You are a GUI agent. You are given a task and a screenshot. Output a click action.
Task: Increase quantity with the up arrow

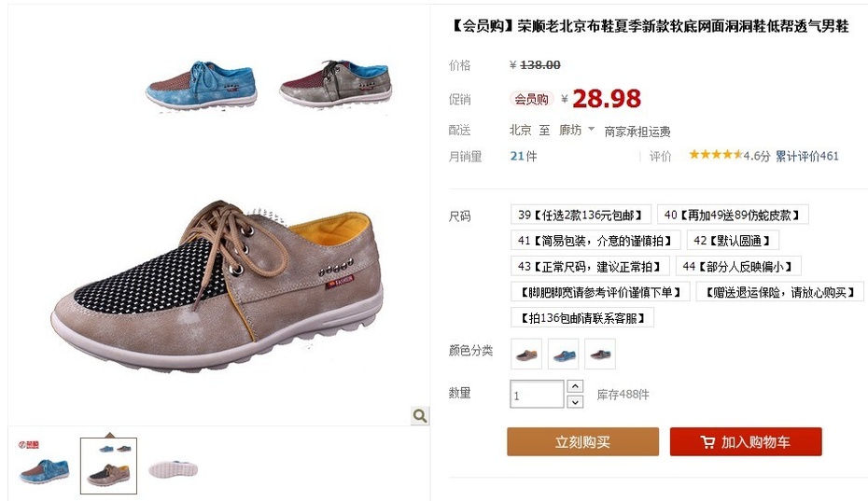575,386
